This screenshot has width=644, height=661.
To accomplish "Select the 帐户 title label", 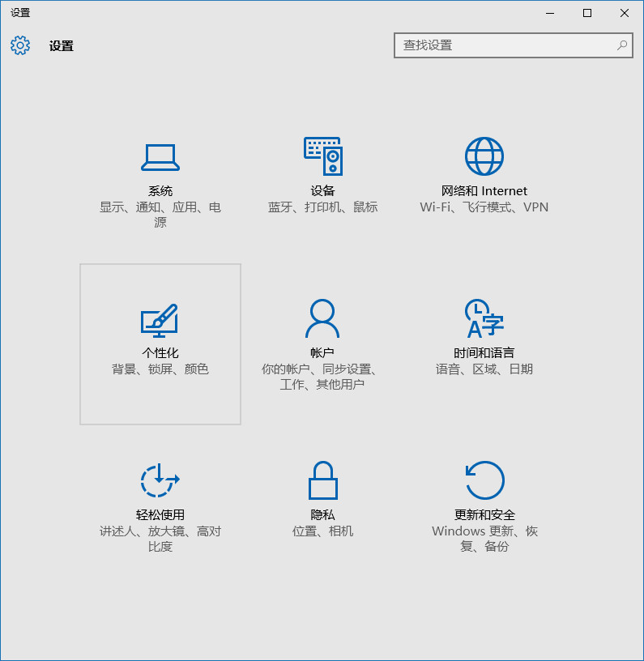I will coord(322,353).
